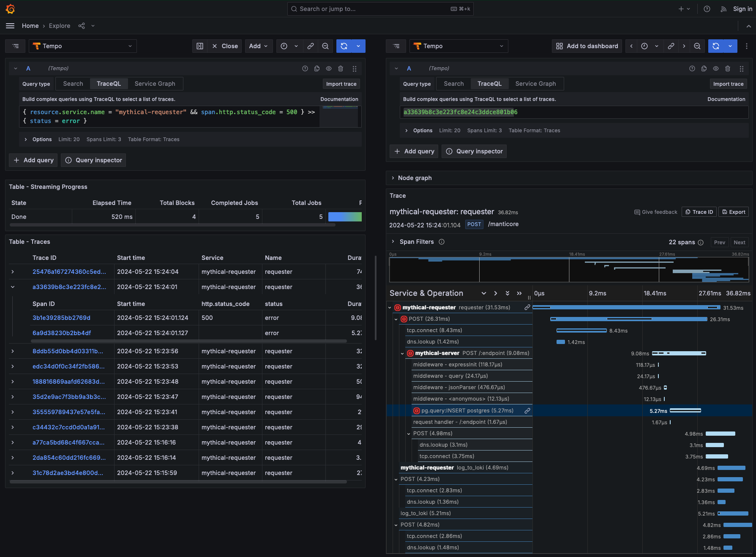
Task: Copy query A using the duplicate icon in left pane
Action: pos(317,68)
